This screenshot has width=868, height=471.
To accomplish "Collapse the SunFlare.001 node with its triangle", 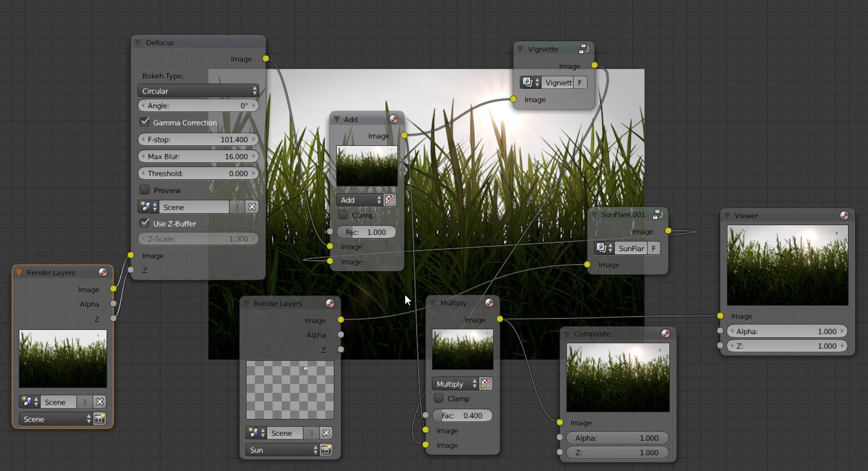I will (x=594, y=214).
